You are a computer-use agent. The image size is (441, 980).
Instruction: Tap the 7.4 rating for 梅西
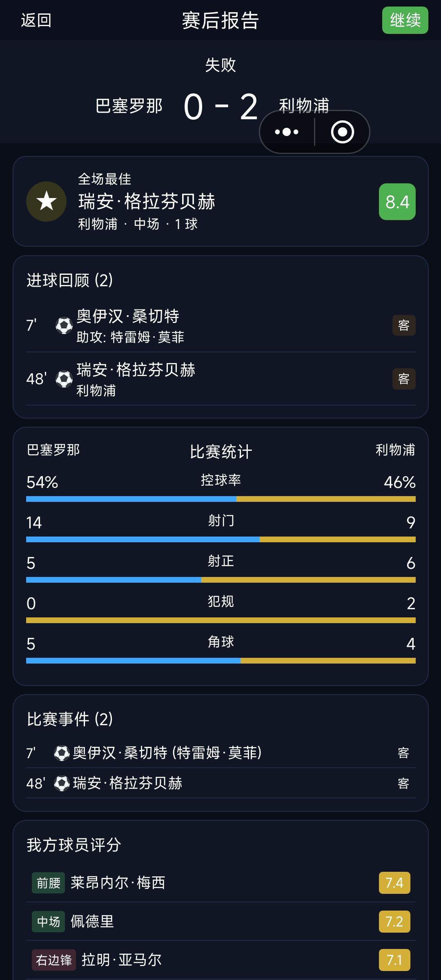click(x=394, y=883)
